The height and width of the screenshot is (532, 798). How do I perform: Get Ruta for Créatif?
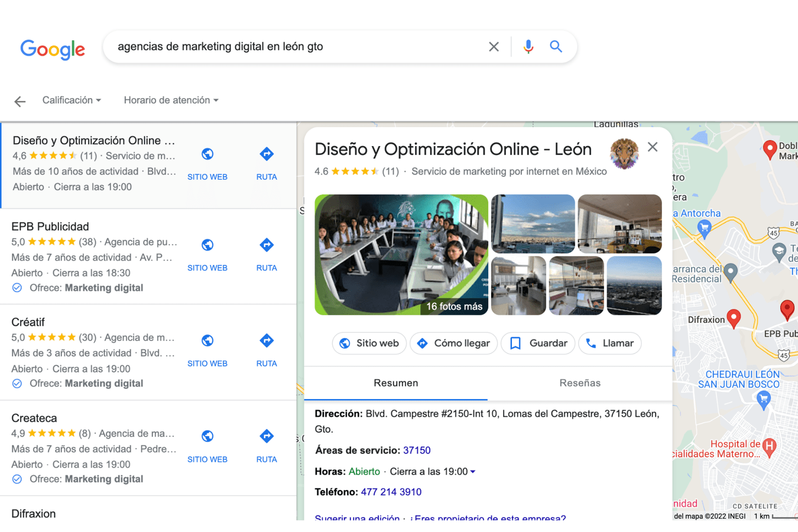tap(267, 351)
